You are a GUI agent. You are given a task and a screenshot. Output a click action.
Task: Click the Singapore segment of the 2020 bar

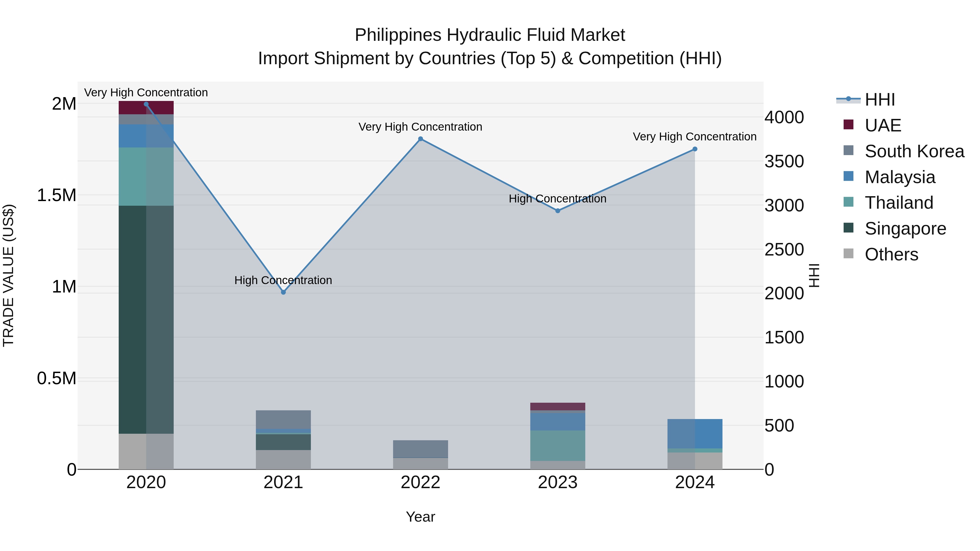146,319
